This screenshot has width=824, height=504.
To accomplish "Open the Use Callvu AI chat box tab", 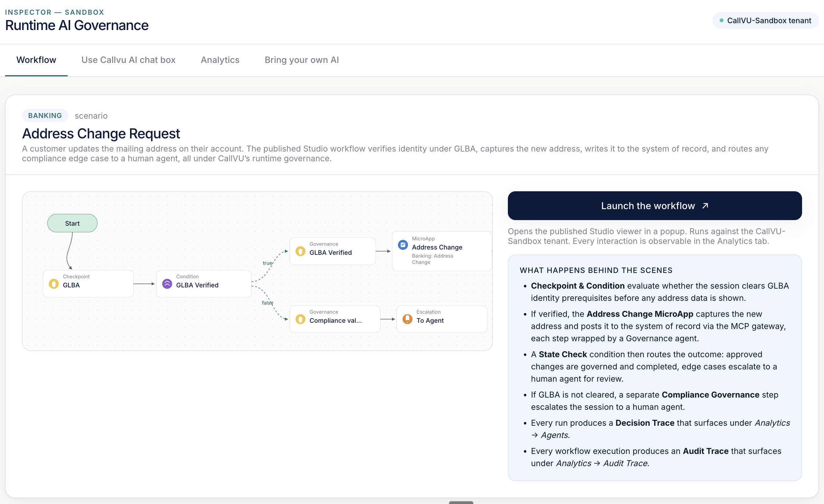I will 128,60.
